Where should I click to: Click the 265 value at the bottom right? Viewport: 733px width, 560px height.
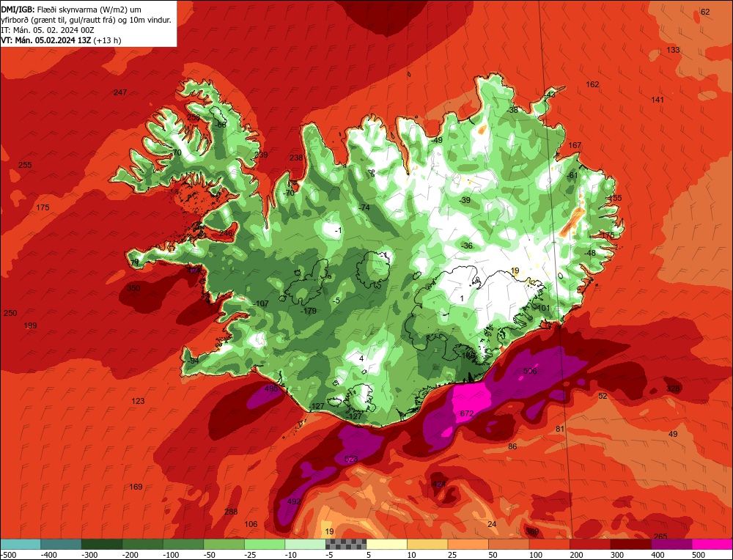(x=660, y=536)
